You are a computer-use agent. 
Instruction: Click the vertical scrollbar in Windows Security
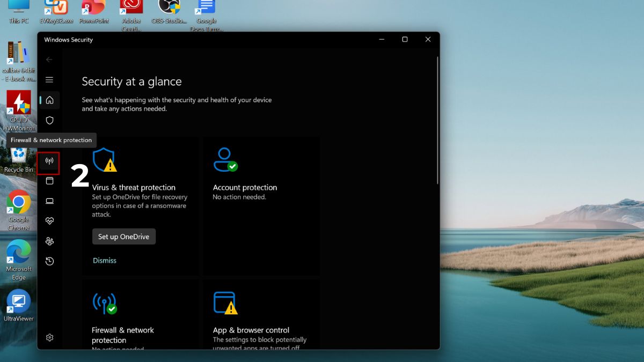[438, 121]
